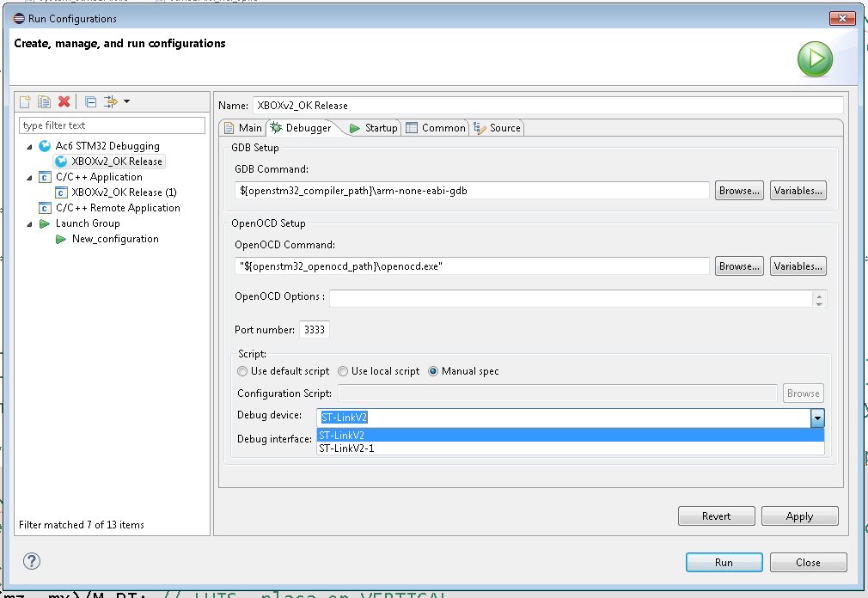Click the OpenOCD Options scroll up arrow
Viewport: 868px width, 598px height.
click(819, 296)
